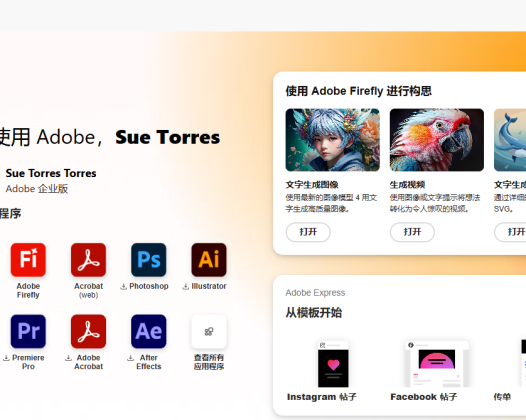The width and height of the screenshot is (526, 420).
Task: Choose the Instagram 帖子 template thumbnail
Action: coord(333,364)
